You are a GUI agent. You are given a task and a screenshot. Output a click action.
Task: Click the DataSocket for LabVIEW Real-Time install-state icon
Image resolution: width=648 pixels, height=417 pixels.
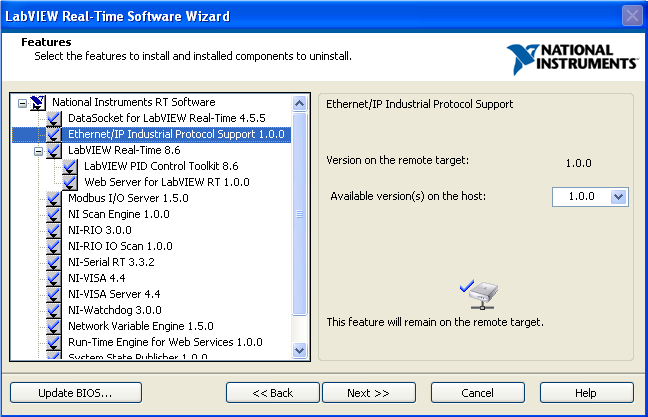[54, 119]
